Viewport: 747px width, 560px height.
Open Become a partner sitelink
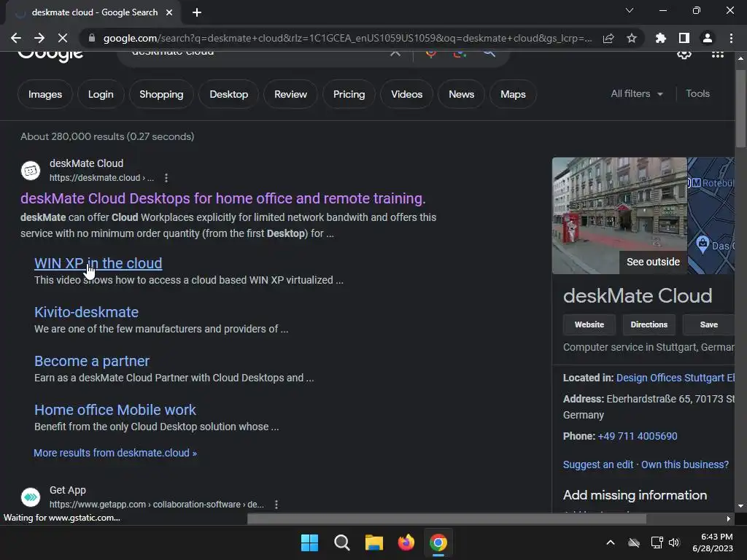pos(92,361)
